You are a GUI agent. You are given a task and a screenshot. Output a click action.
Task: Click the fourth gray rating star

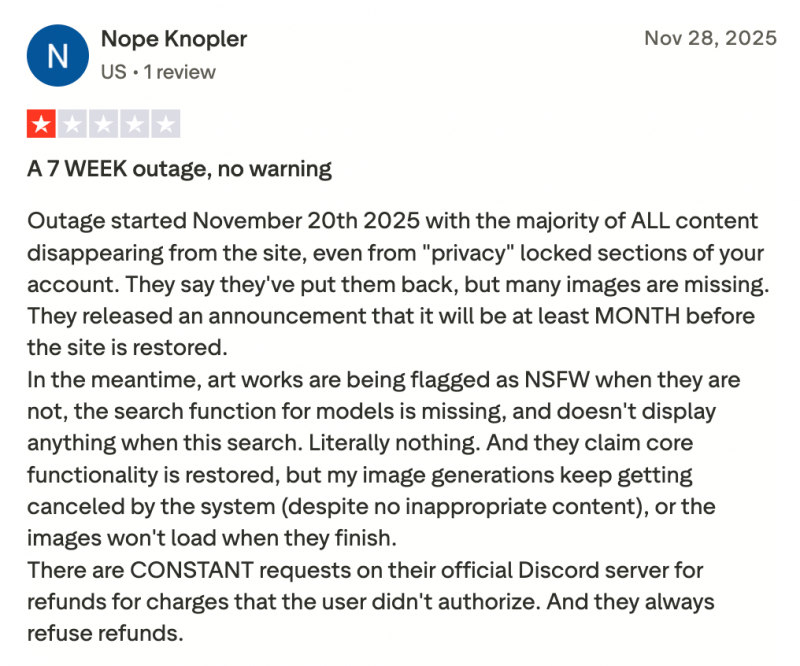point(136,125)
